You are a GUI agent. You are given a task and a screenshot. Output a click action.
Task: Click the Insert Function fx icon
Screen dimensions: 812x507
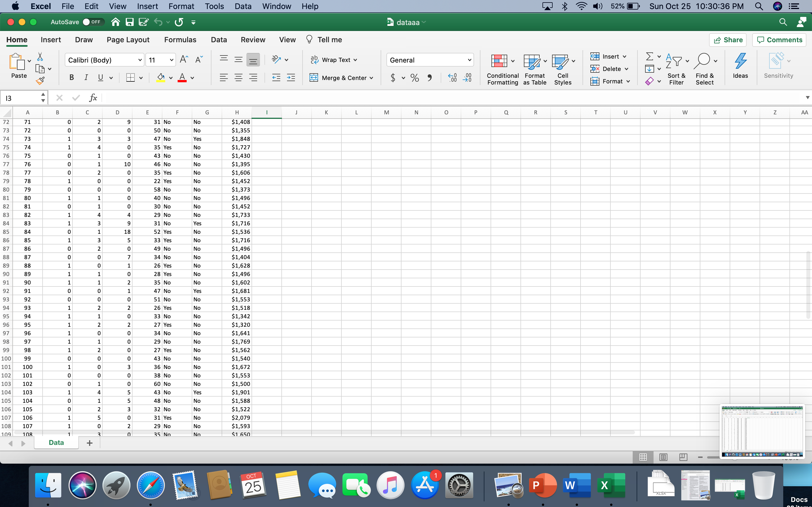(93, 98)
